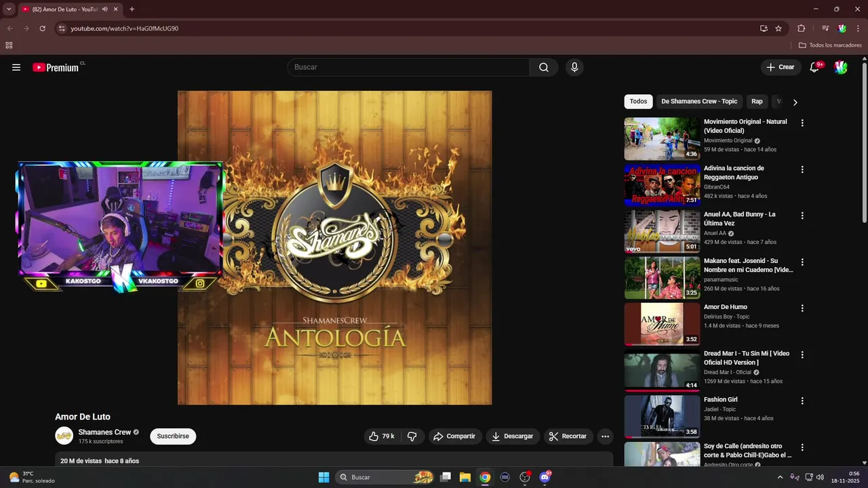Open Todos los marcadores folder
Viewport: 868px width, 488px height.
point(830,45)
